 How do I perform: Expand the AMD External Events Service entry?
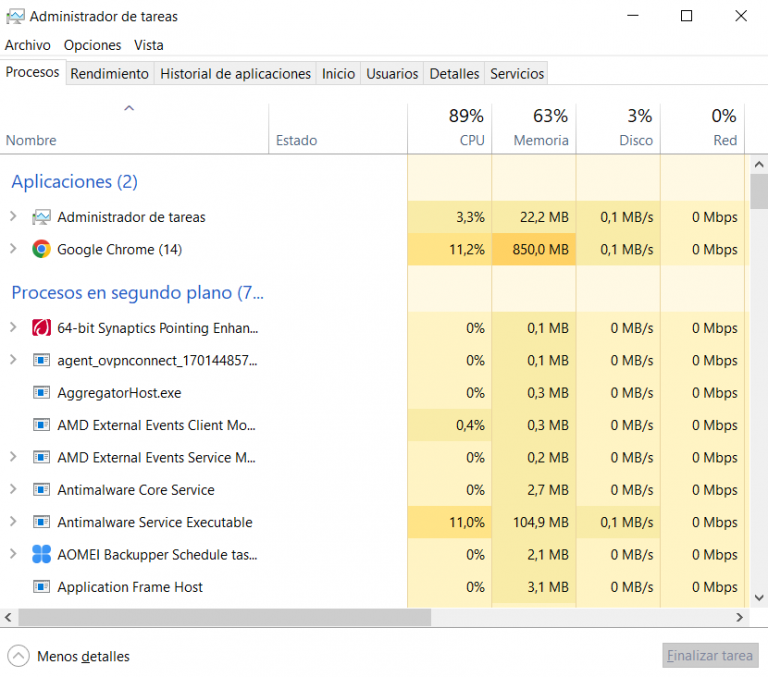(13, 457)
